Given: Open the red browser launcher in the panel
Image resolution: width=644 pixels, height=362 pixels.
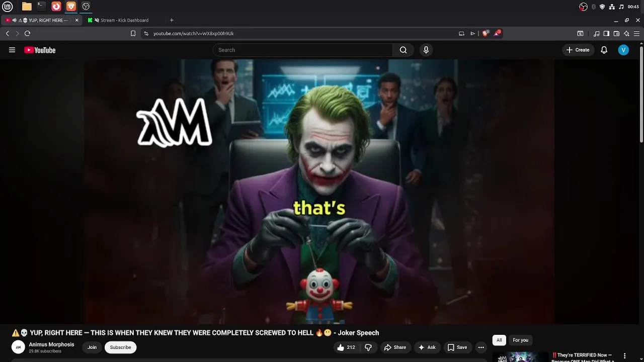Looking at the screenshot, I should coord(56,7).
